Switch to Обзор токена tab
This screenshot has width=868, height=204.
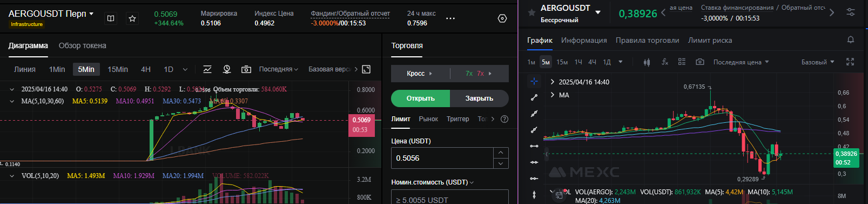point(83,45)
